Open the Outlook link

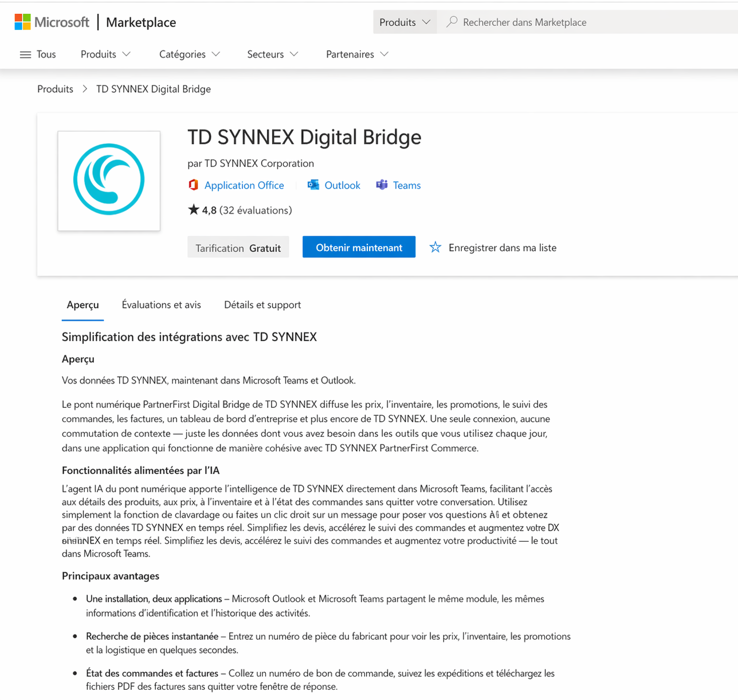342,185
